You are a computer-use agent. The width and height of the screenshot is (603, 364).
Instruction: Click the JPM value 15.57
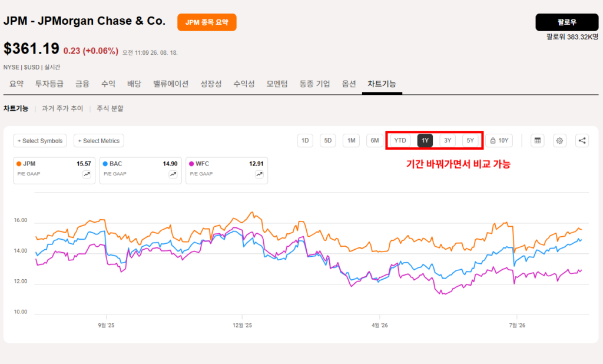[84, 164]
